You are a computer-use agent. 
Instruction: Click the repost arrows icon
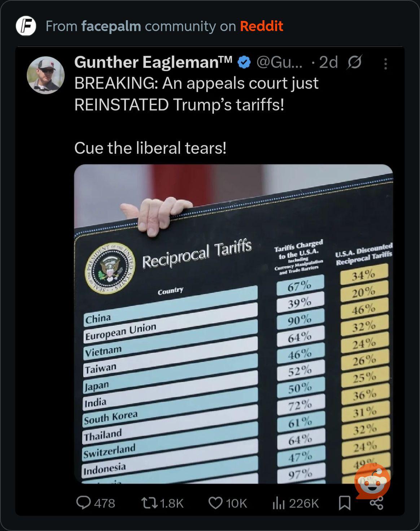point(149,503)
